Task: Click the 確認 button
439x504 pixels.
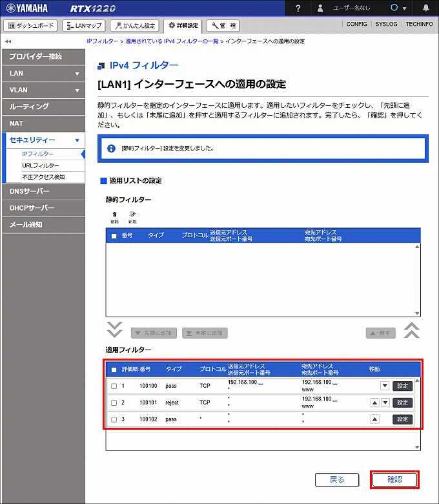Action: [394, 479]
